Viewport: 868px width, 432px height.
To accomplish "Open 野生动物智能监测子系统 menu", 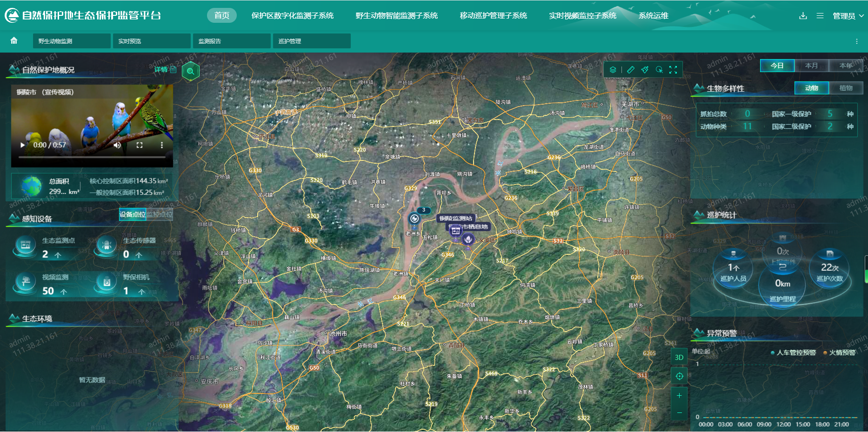I will 396,15.
